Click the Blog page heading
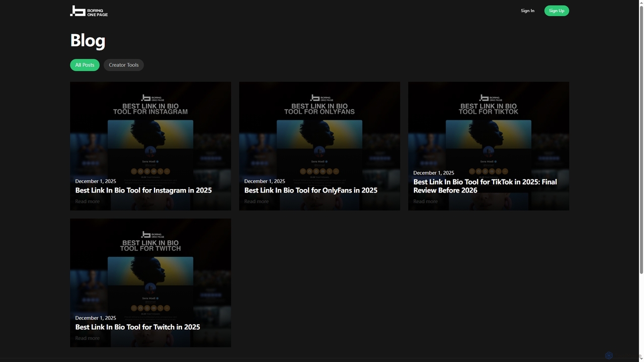 point(88,40)
